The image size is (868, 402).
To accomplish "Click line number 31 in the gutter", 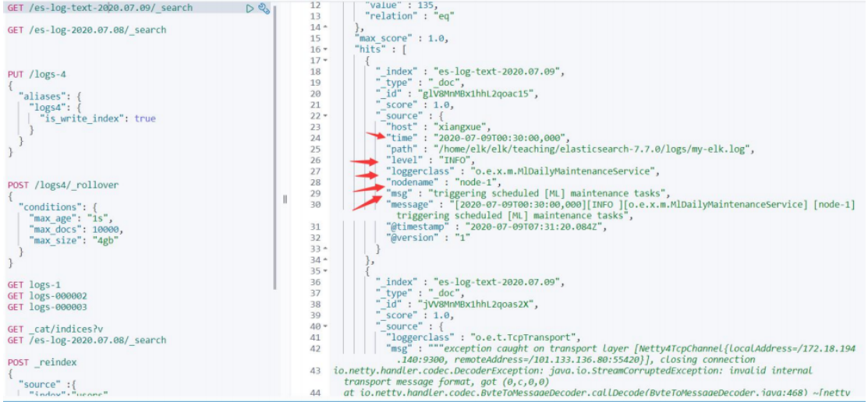I will [x=315, y=226].
